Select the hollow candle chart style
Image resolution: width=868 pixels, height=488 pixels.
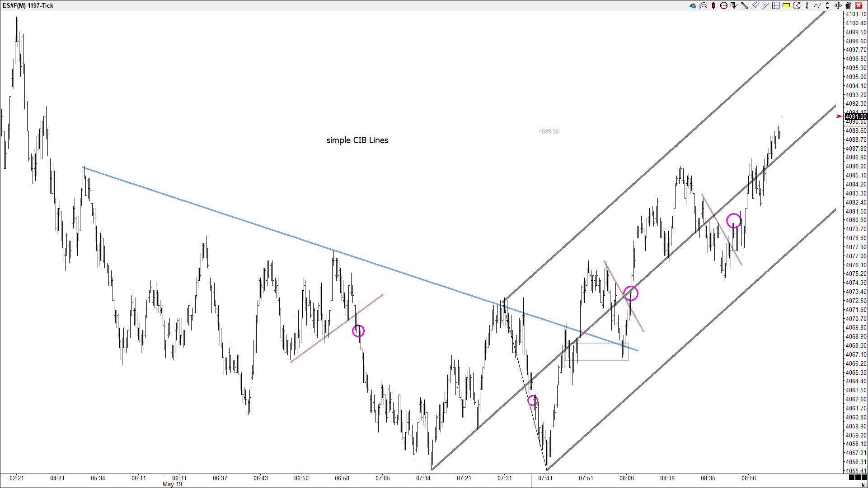[x=828, y=5]
